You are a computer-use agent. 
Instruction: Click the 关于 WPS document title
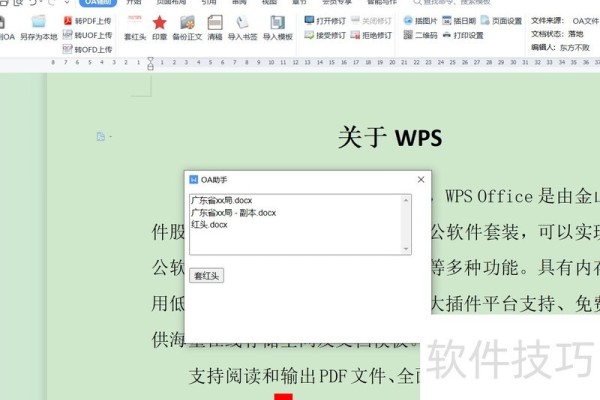[x=390, y=137]
